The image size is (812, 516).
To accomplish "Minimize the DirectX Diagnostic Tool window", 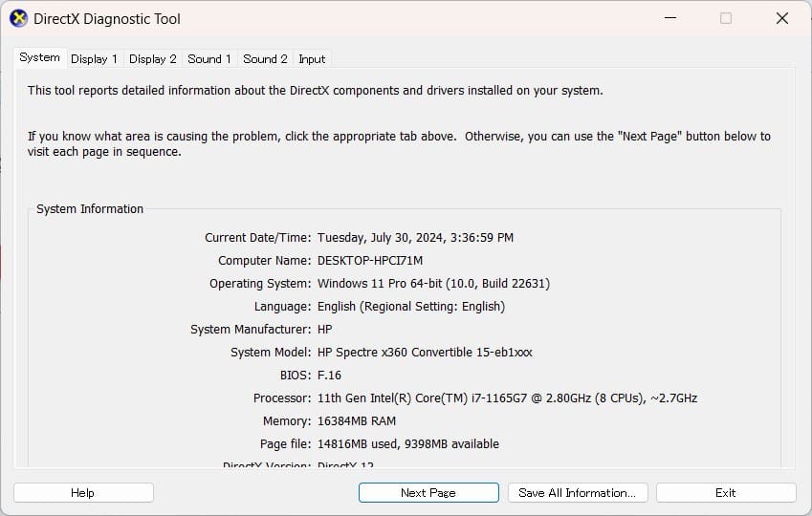I will coord(670,18).
